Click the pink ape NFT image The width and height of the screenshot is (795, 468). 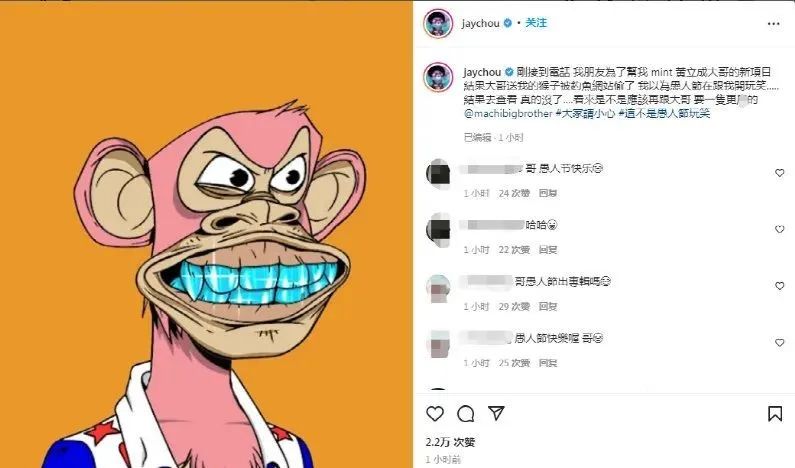pyautogui.click(x=206, y=234)
